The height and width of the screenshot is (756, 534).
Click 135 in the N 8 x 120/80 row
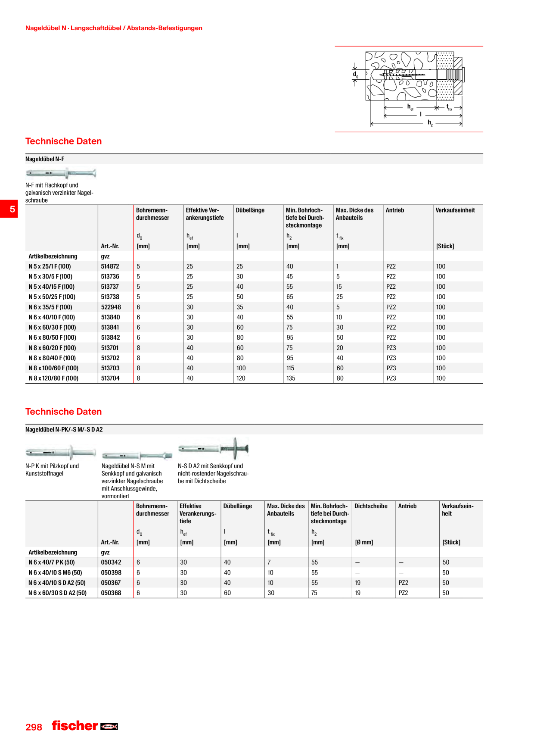291,378
